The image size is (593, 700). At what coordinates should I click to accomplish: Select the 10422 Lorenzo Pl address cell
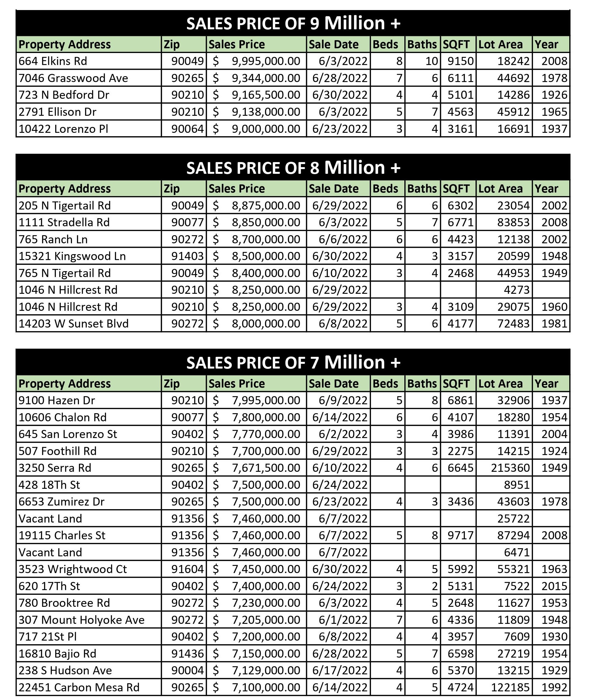pos(64,129)
